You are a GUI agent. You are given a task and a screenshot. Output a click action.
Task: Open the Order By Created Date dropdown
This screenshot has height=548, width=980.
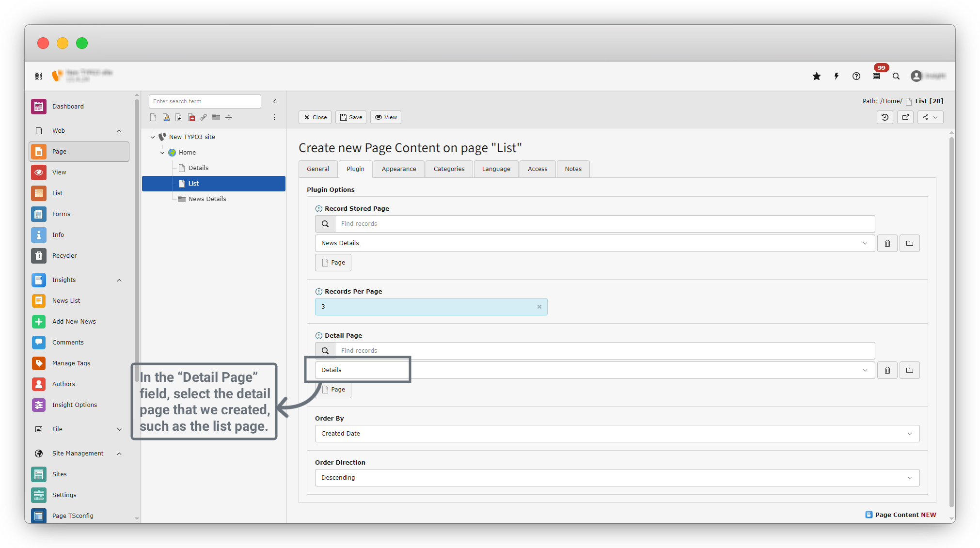(617, 434)
